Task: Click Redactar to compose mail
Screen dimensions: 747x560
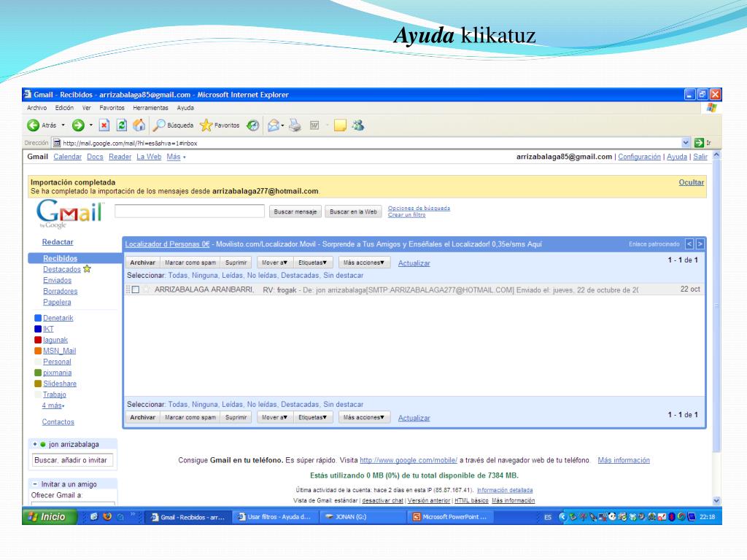Action: (58, 242)
